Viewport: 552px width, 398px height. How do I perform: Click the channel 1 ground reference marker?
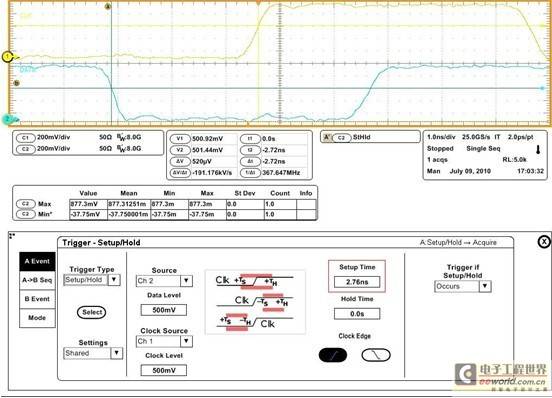tap(7, 57)
